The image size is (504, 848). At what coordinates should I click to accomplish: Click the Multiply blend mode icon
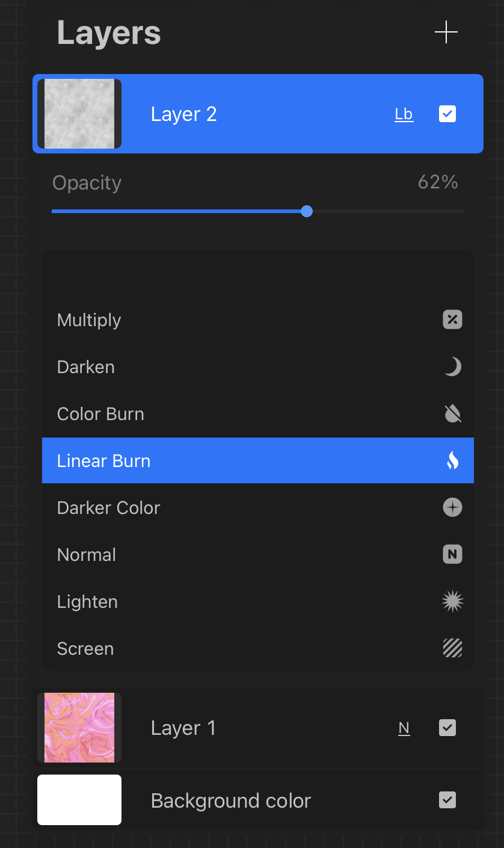(x=452, y=320)
